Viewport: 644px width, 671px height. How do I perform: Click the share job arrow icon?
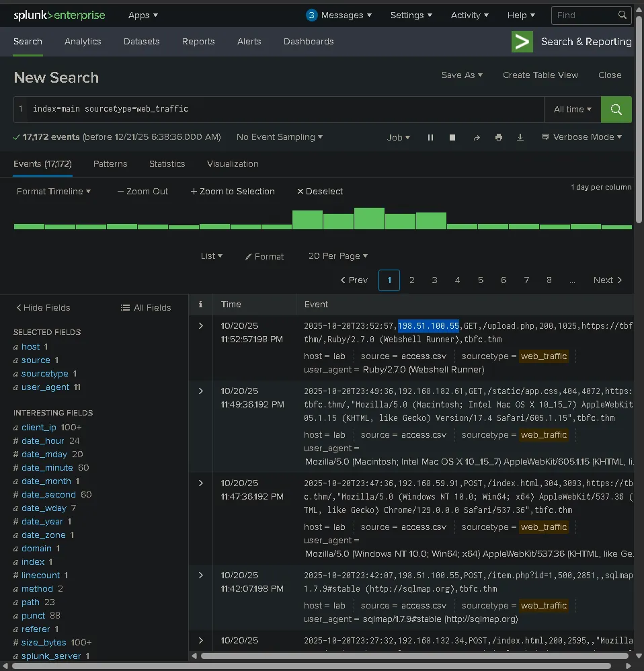pyautogui.click(x=477, y=137)
